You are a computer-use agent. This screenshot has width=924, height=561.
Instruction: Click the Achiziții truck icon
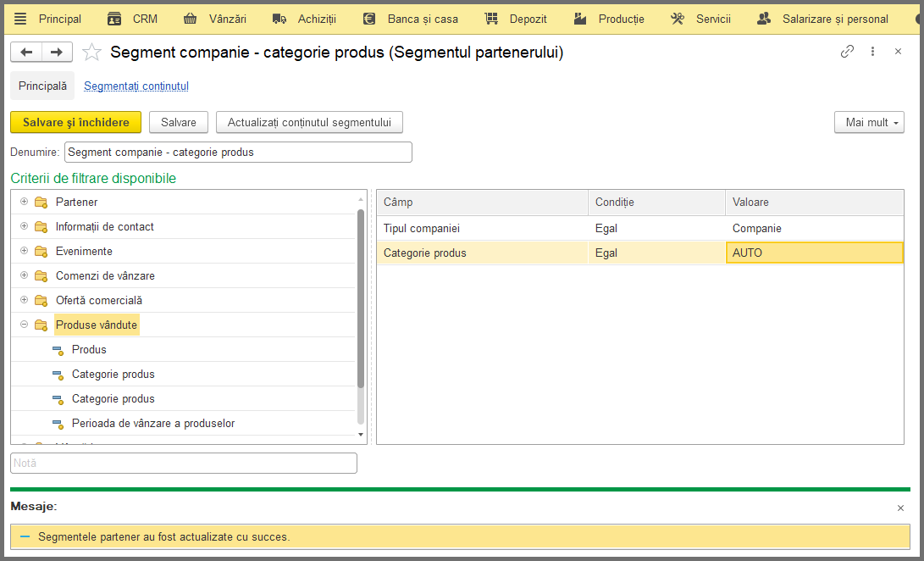(279, 19)
